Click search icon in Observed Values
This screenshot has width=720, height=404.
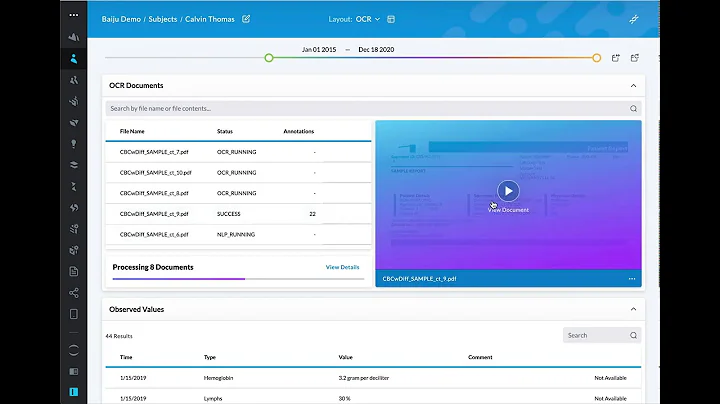coord(633,335)
